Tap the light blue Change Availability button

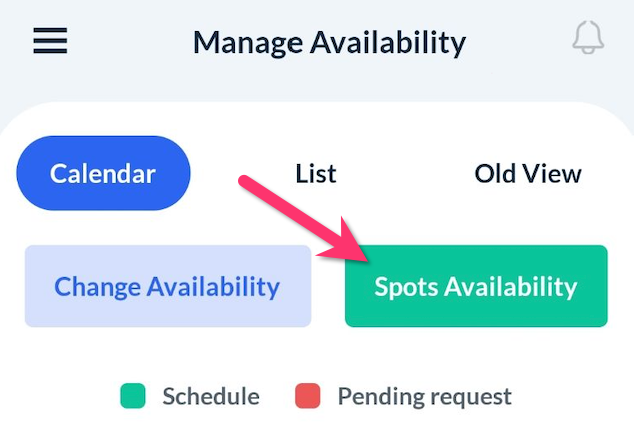tap(167, 287)
